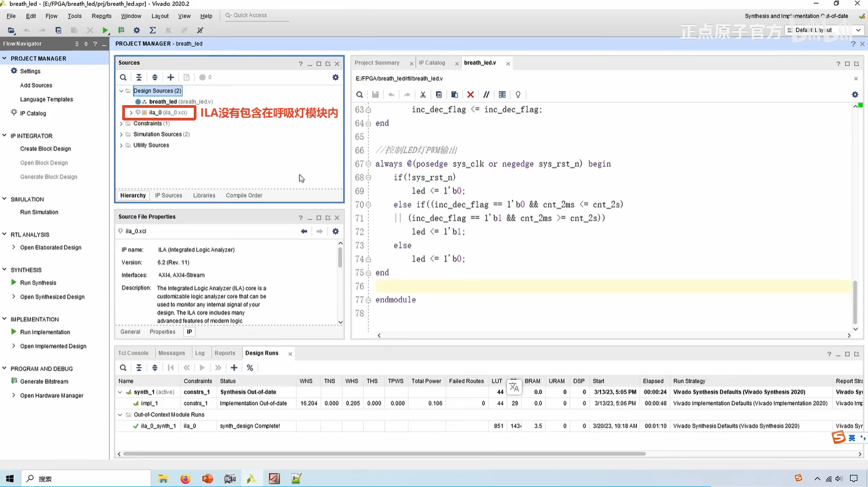
Task: Copy selection in code editor toolbar
Action: (439, 95)
